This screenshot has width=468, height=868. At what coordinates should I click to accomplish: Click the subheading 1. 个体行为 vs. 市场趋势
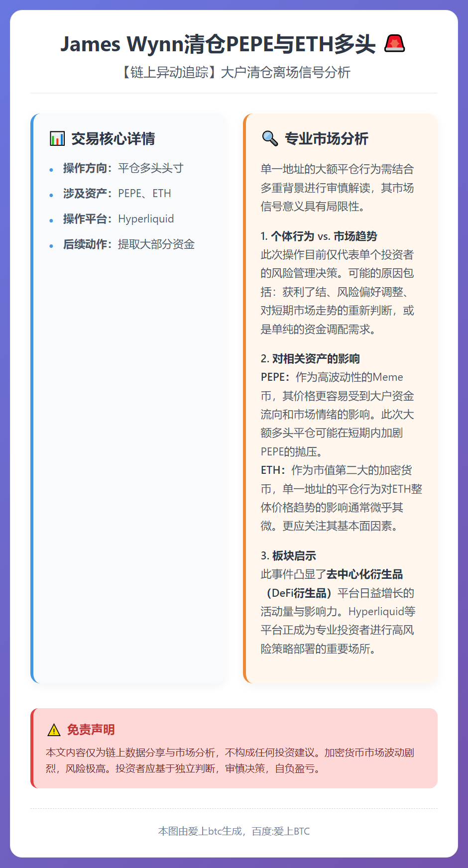click(x=319, y=236)
